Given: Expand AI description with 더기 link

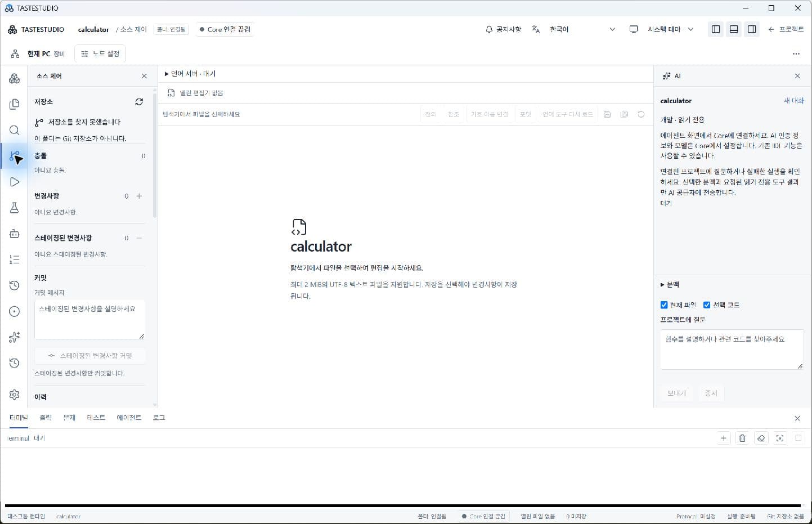Looking at the screenshot, I should (666, 203).
